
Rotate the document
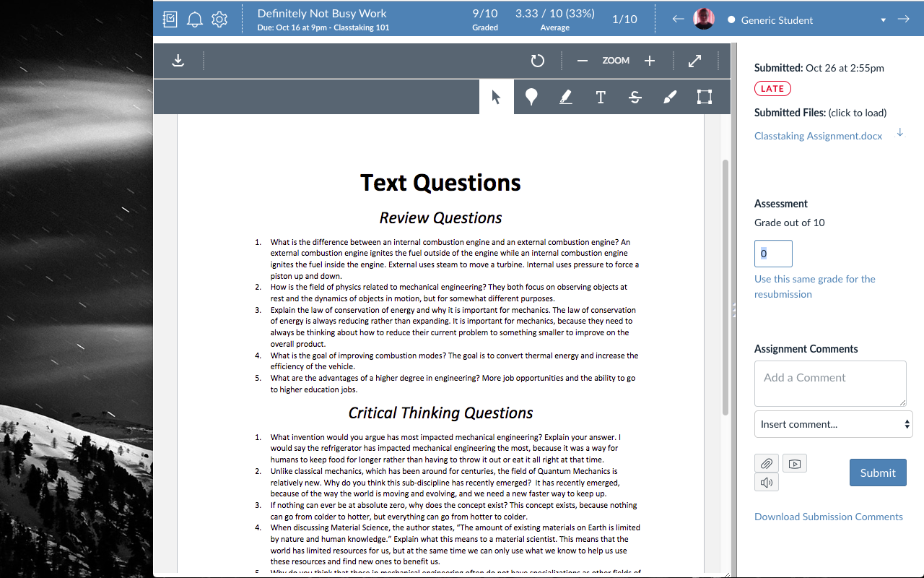pyautogui.click(x=537, y=61)
